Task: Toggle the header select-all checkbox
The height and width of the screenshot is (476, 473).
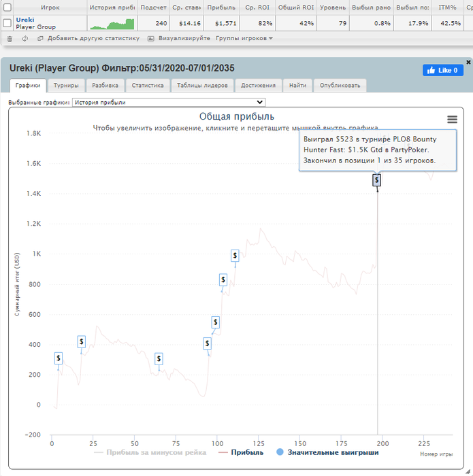Action: [7, 7]
